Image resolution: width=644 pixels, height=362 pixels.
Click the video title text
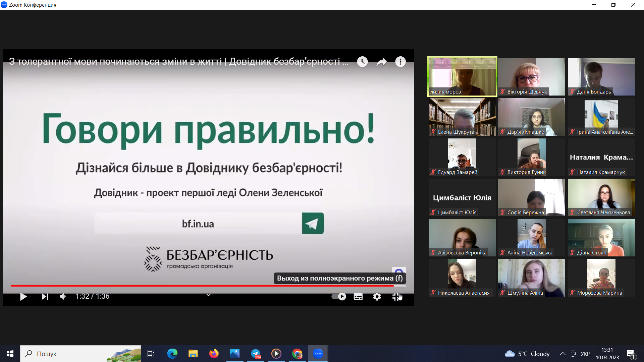(178, 62)
